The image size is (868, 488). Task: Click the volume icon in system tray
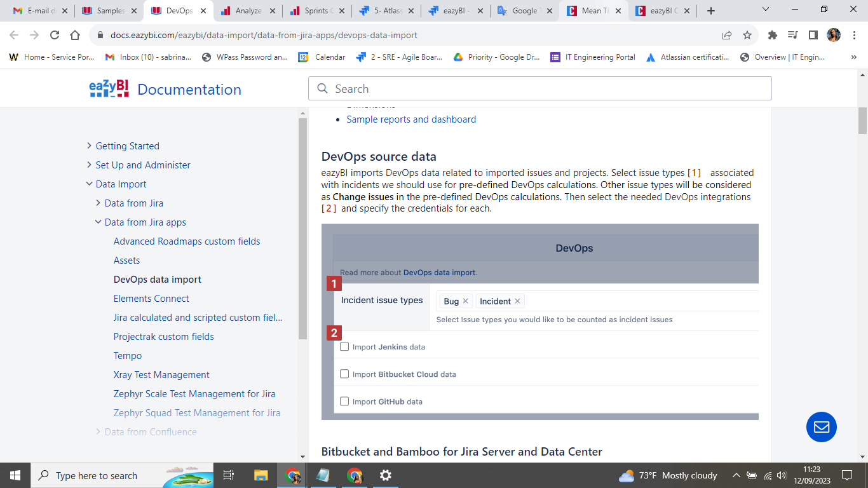click(782, 475)
